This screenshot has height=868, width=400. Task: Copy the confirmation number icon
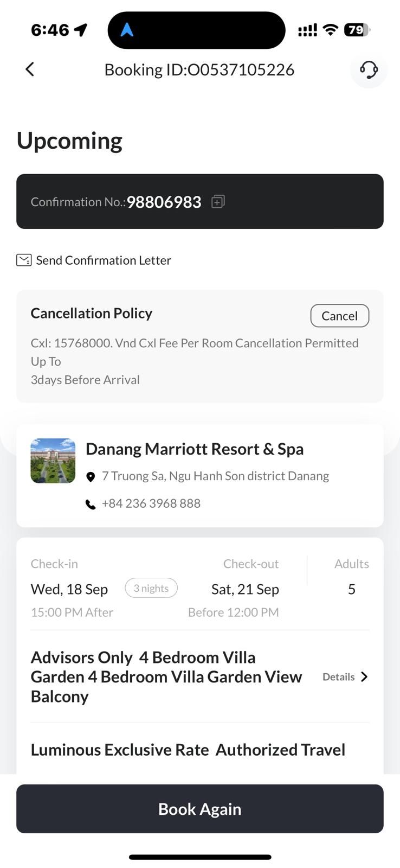coord(218,202)
